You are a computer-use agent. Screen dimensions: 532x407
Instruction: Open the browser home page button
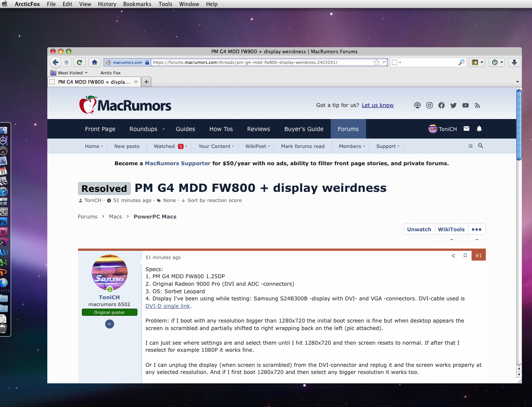pos(95,62)
